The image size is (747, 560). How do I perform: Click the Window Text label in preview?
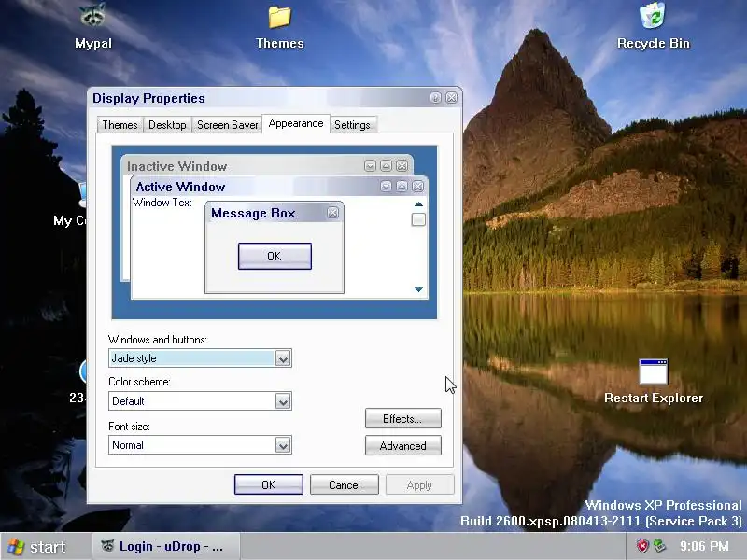point(162,203)
